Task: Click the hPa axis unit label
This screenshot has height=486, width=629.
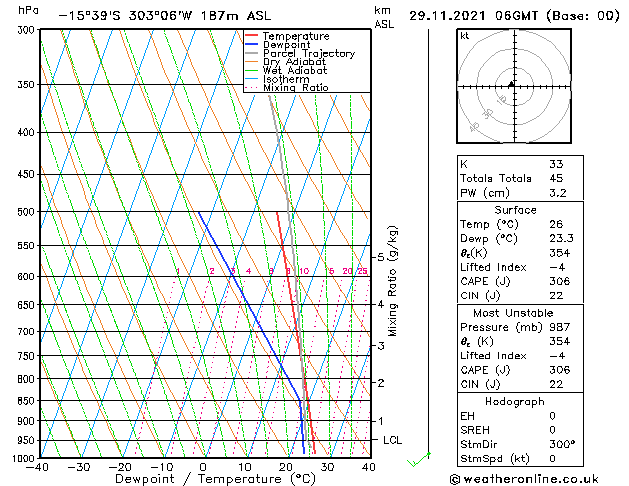Action: click(28, 10)
